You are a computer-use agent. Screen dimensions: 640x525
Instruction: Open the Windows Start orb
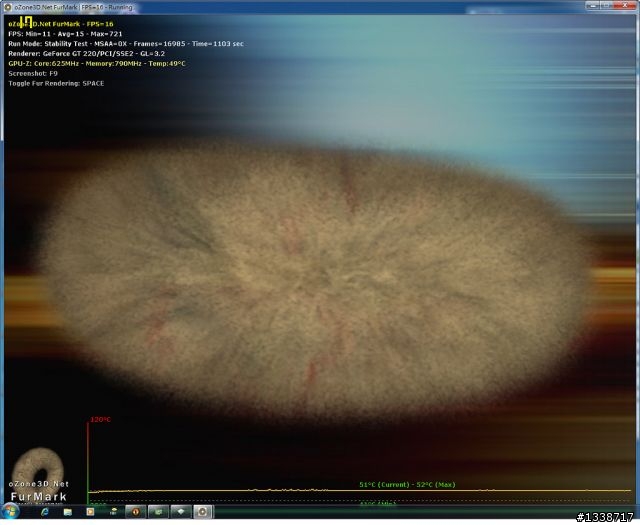tap(10, 512)
